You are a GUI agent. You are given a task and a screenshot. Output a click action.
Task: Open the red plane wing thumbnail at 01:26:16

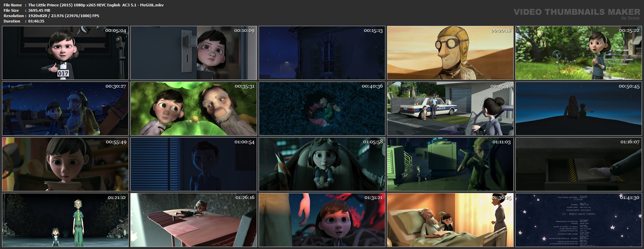[x=194, y=220]
